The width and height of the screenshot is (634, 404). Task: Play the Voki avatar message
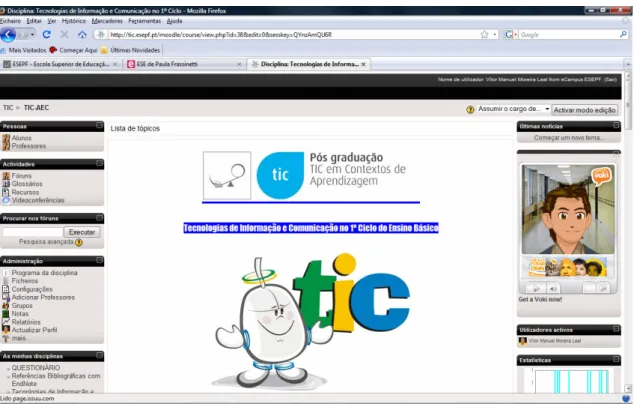536,288
